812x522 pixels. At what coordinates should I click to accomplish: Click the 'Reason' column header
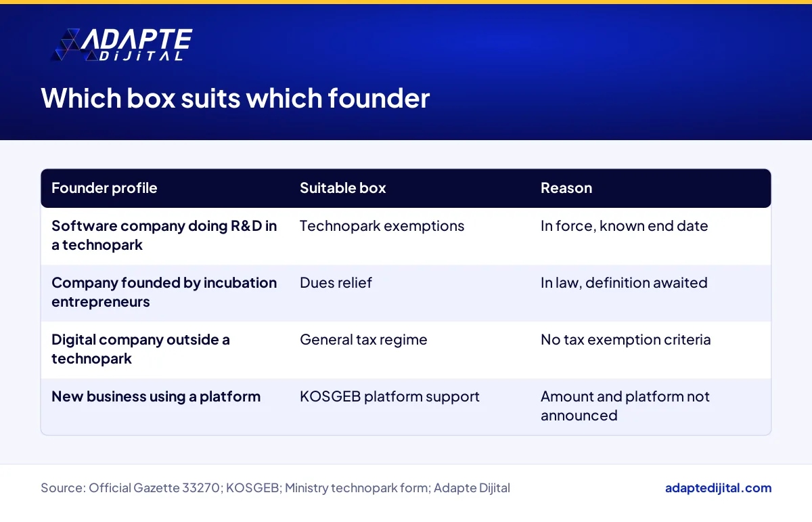566,188
